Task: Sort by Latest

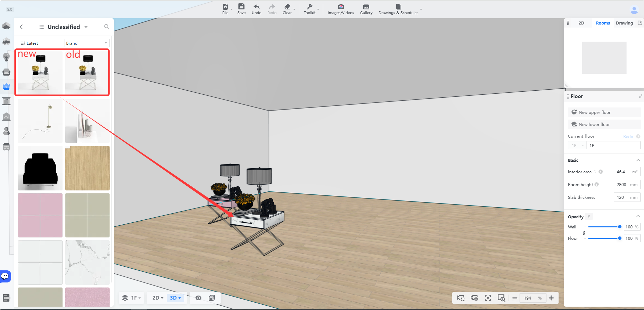Action: point(40,43)
